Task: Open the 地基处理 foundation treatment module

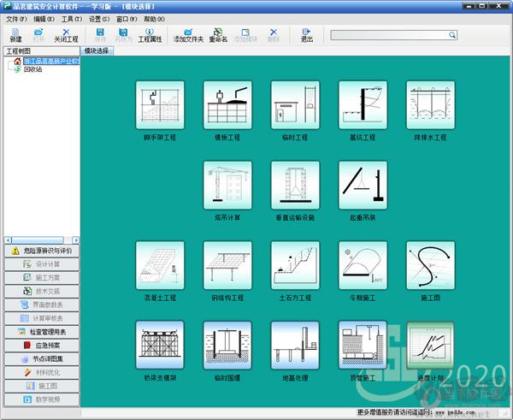Action: pyautogui.click(x=296, y=346)
